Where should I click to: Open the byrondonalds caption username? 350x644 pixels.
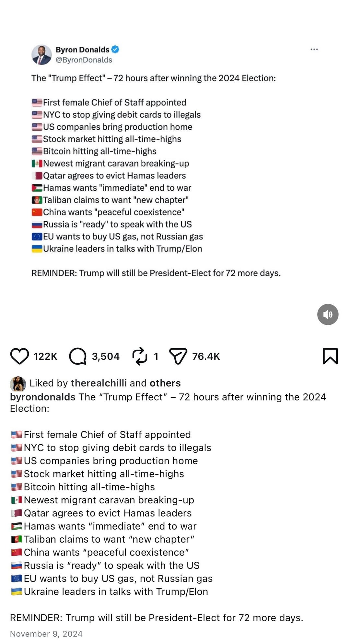[x=43, y=397]
